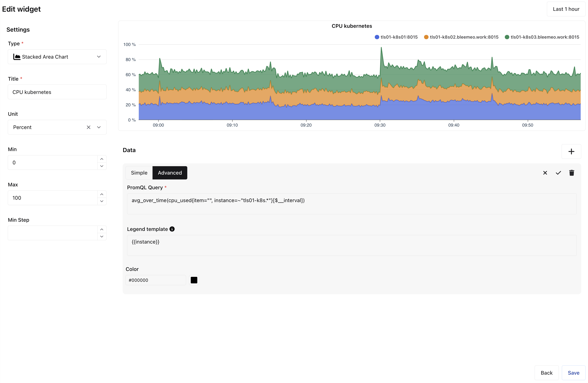
Task: Select the Advanced tab
Action: (170, 173)
